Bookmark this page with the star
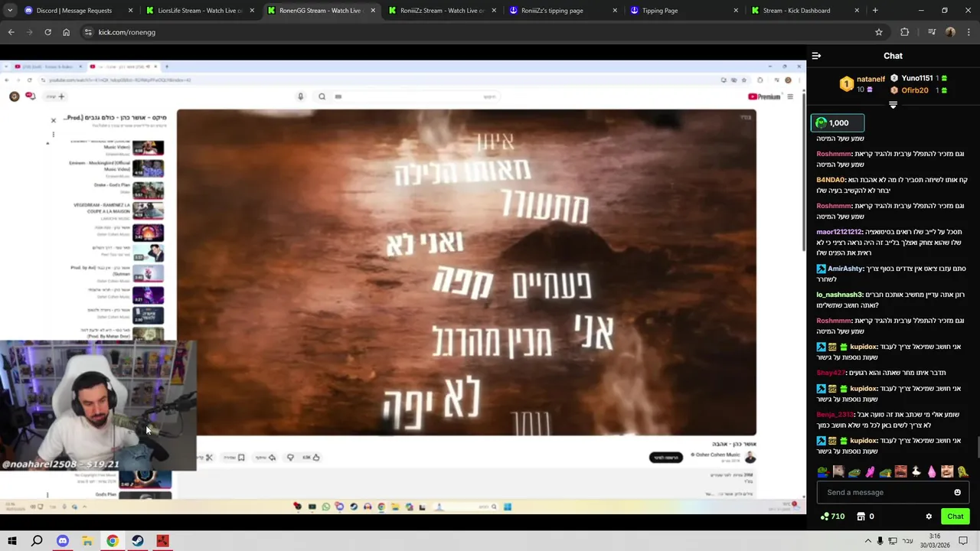This screenshot has width=980, height=551. (879, 32)
